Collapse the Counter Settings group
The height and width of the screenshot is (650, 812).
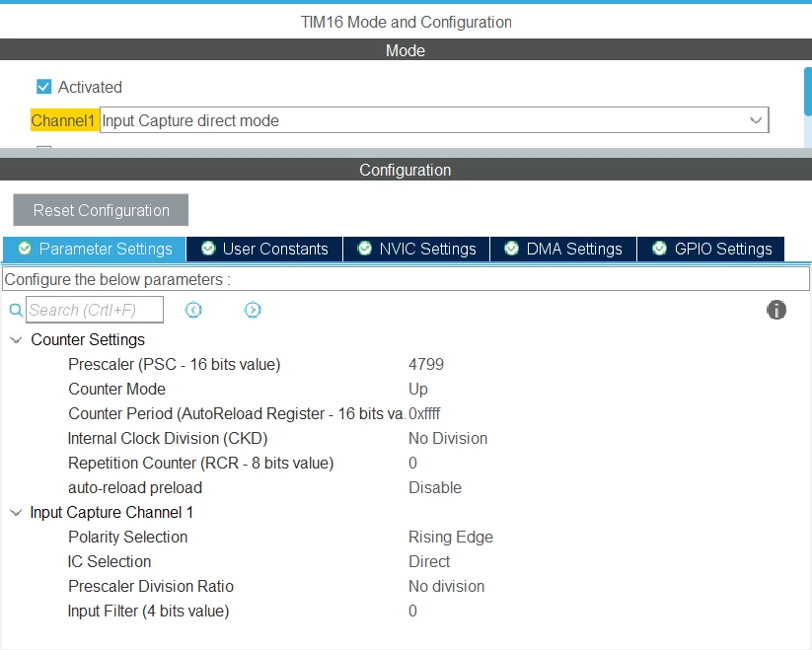tap(16, 340)
